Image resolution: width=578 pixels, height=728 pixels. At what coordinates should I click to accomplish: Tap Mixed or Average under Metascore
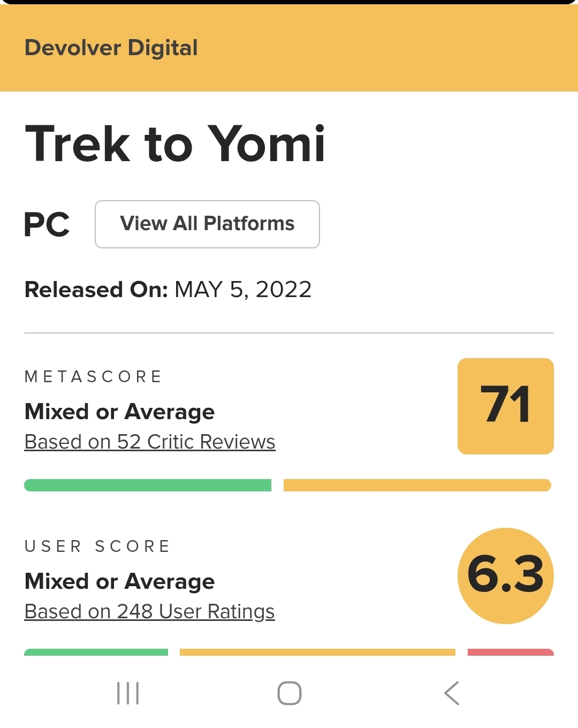click(x=120, y=412)
